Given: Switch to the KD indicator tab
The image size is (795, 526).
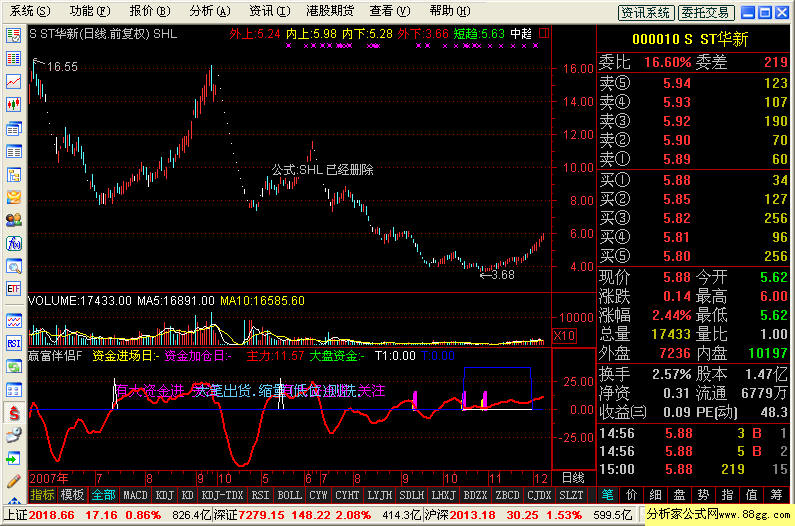Looking at the screenshot, I should pos(188,495).
